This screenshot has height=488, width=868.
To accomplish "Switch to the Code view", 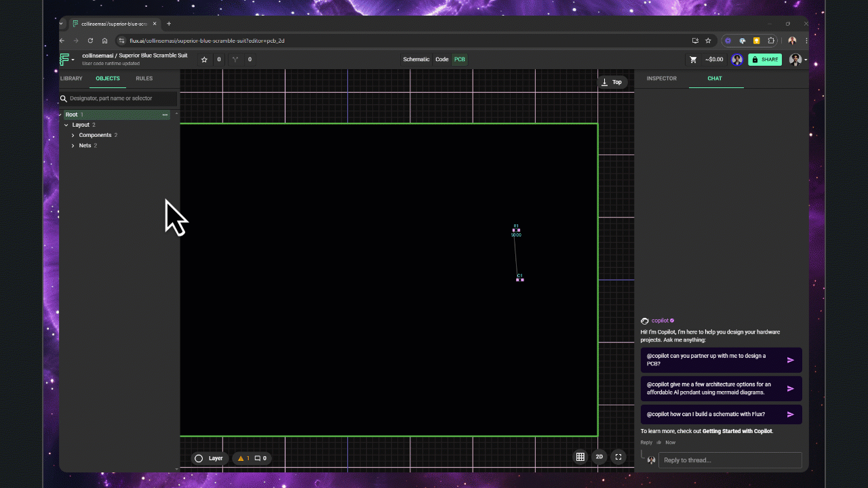I will (x=442, y=60).
